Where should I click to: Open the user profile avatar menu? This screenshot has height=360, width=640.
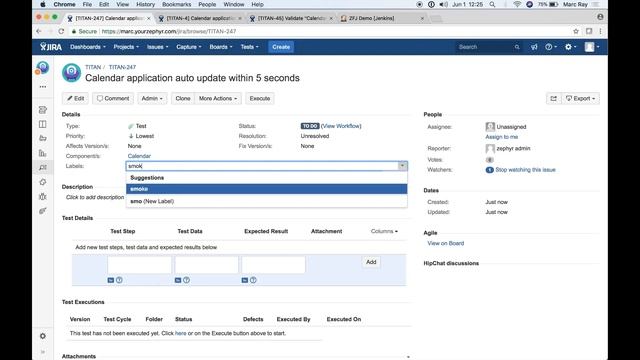[x=592, y=47]
